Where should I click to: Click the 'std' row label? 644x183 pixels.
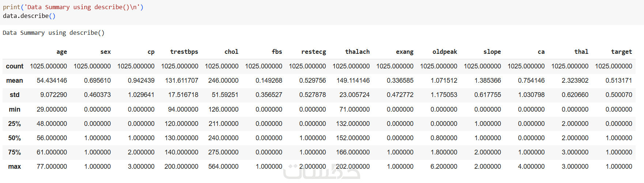(x=15, y=95)
